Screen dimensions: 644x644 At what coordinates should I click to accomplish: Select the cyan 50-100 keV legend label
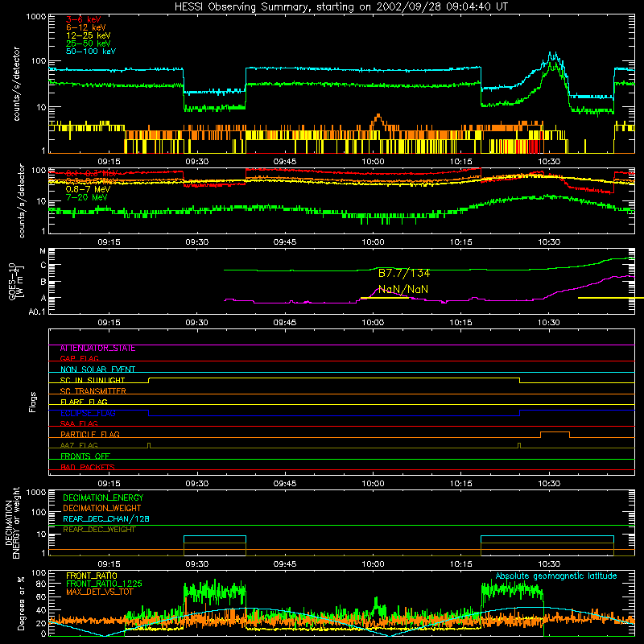pyautogui.click(x=91, y=52)
